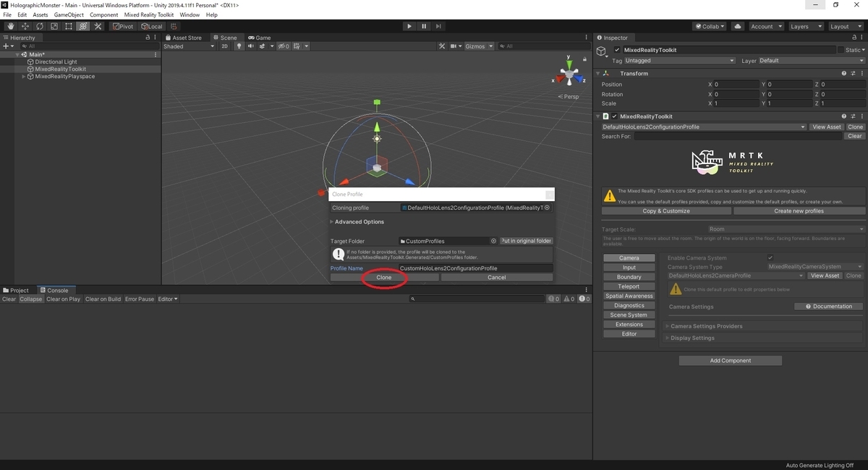The image size is (868, 470).
Task: Open the Target Scale Room dropdown
Action: coord(786,229)
